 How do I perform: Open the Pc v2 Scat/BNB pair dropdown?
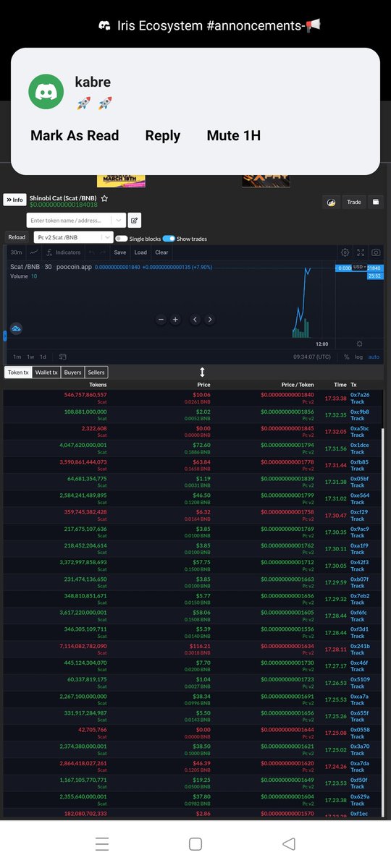coord(72,237)
